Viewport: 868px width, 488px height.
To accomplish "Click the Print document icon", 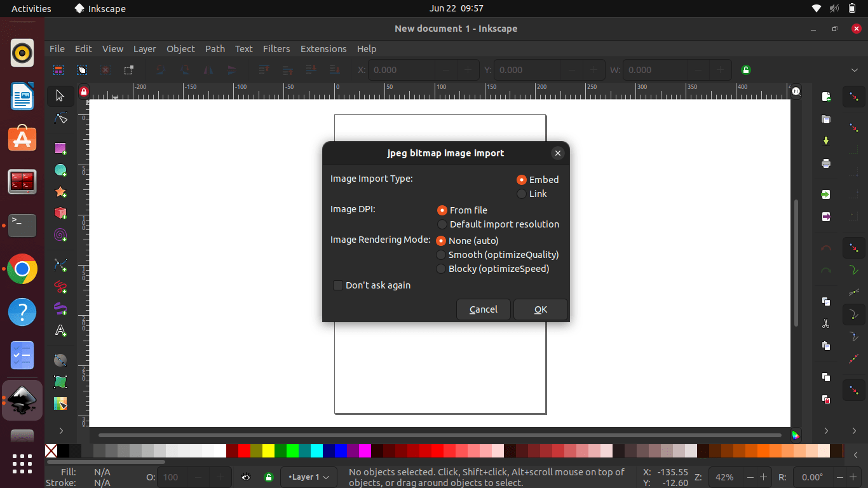I will [x=826, y=163].
